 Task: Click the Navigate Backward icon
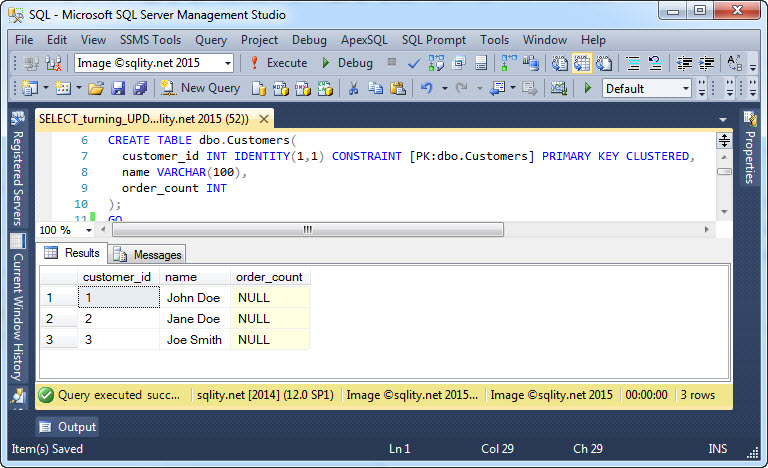click(497, 88)
